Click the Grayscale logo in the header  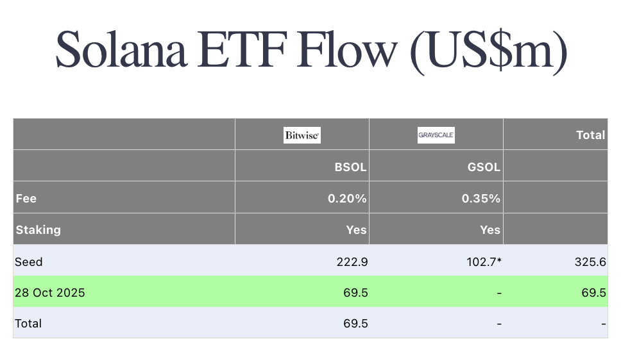coord(436,135)
